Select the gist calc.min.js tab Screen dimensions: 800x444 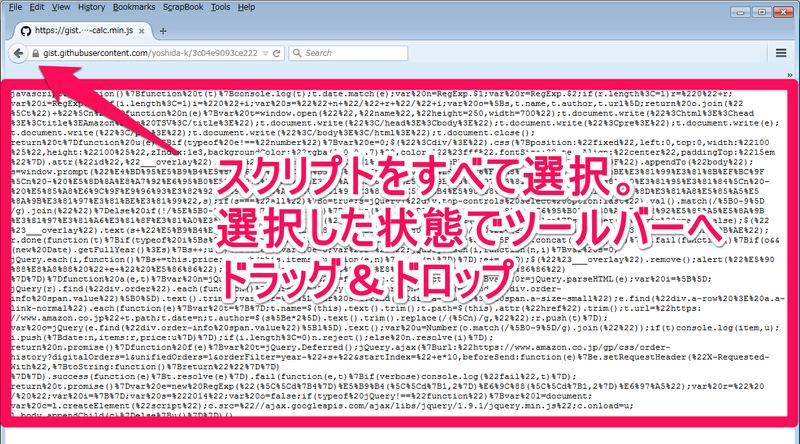click(83, 31)
